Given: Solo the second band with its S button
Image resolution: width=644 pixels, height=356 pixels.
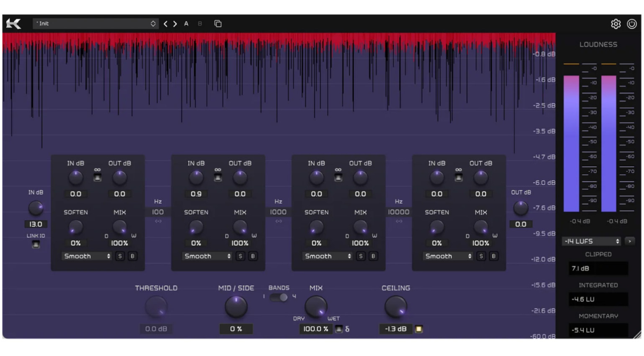Looking at the screenshot, I should point(240,256).
